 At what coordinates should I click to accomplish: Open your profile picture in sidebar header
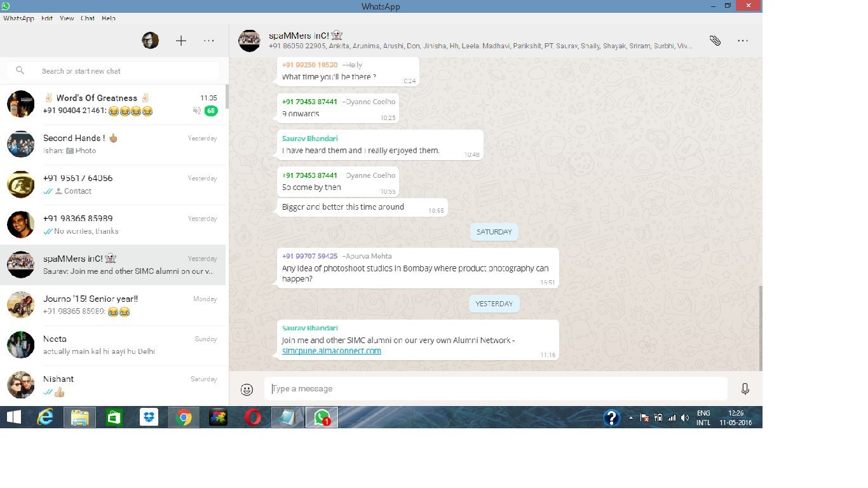coord(150,41)
